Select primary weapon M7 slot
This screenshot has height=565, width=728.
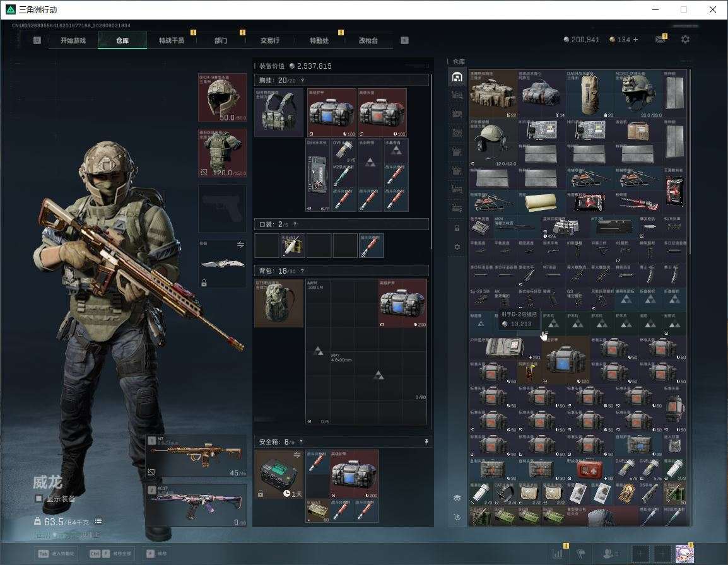tap(196, 457)
